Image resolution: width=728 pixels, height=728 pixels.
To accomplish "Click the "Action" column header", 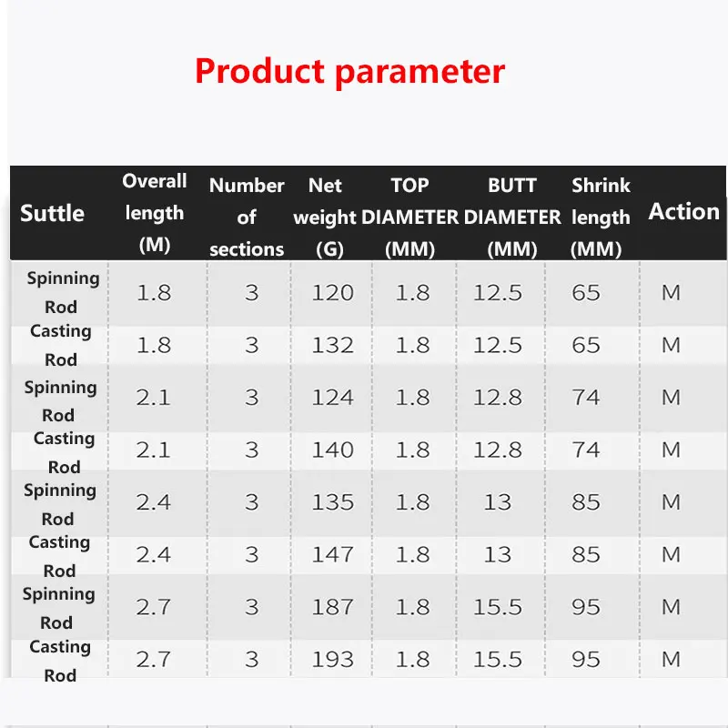I will [683, 212].
